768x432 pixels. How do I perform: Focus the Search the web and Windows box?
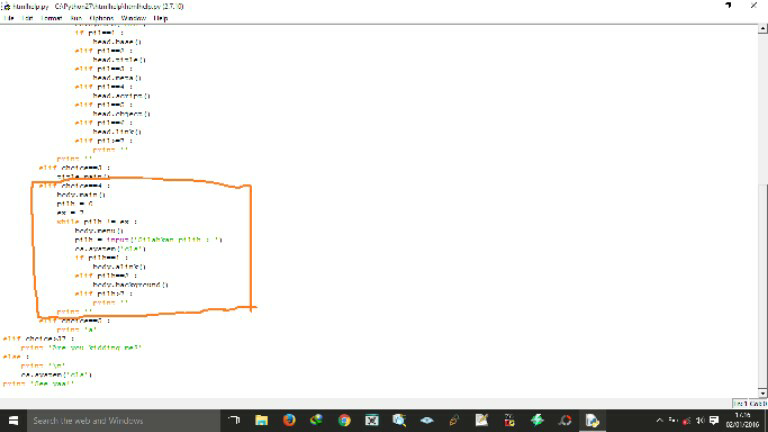[x=123, y=420]
